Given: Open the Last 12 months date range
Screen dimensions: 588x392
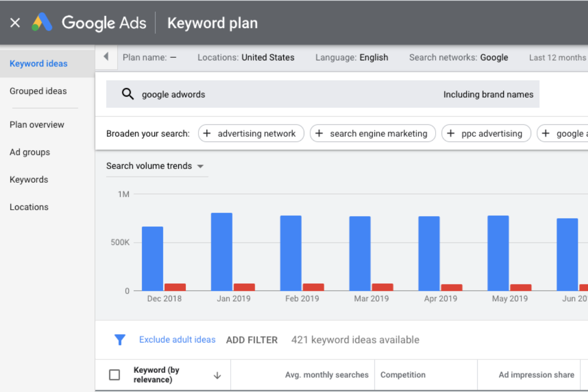Looking at the screenshot, I should pos(558,57).
